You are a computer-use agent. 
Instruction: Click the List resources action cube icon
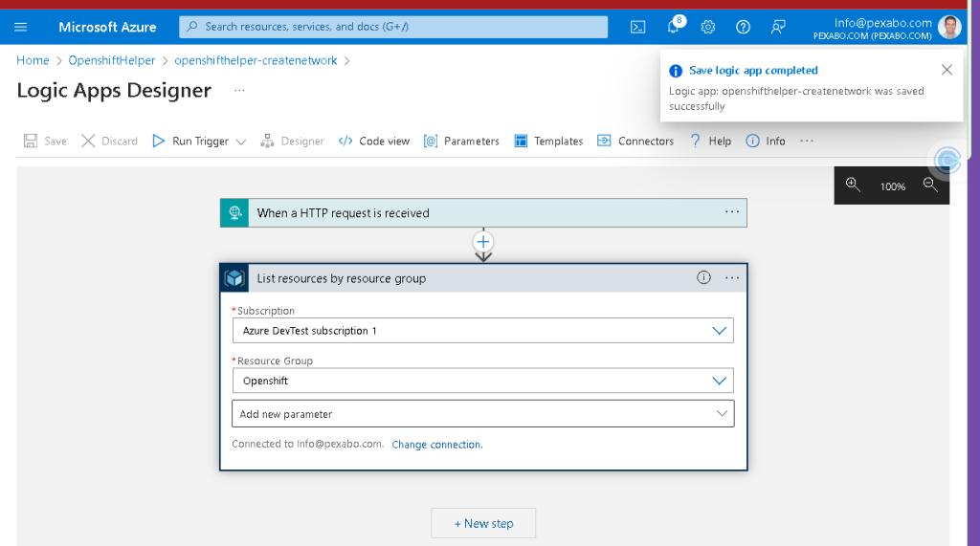tap(234, 278)
